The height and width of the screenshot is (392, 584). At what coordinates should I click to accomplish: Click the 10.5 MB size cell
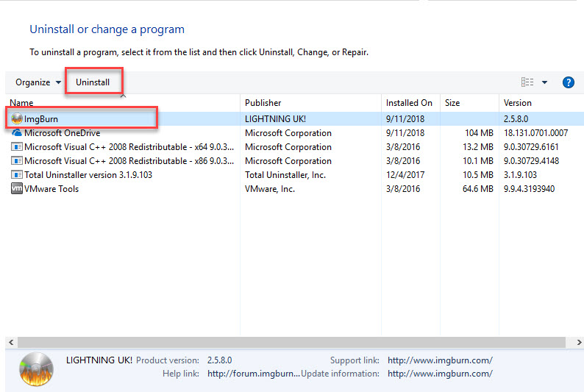coord(478,175)
